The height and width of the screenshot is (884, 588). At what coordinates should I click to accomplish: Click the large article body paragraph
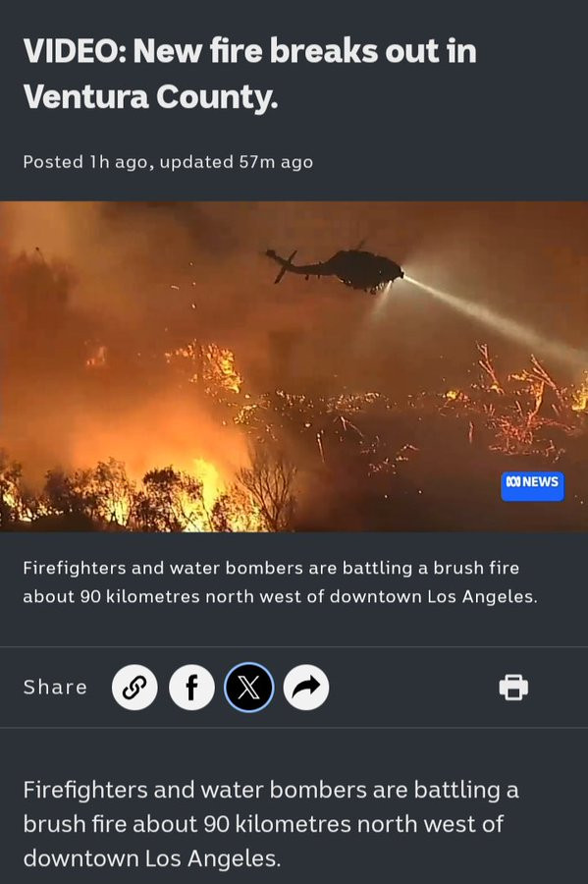click(x=271, y=824)
